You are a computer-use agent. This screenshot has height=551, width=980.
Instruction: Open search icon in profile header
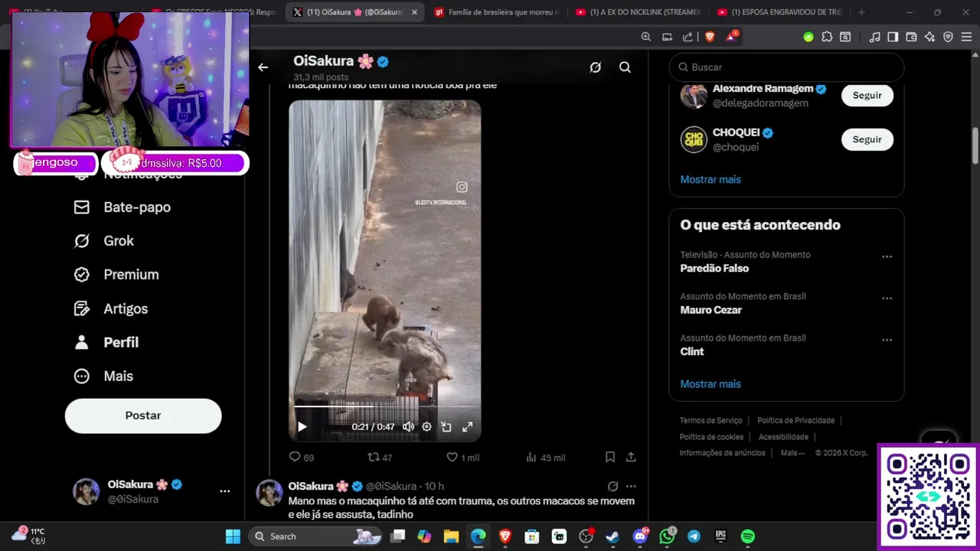[625, 67]
